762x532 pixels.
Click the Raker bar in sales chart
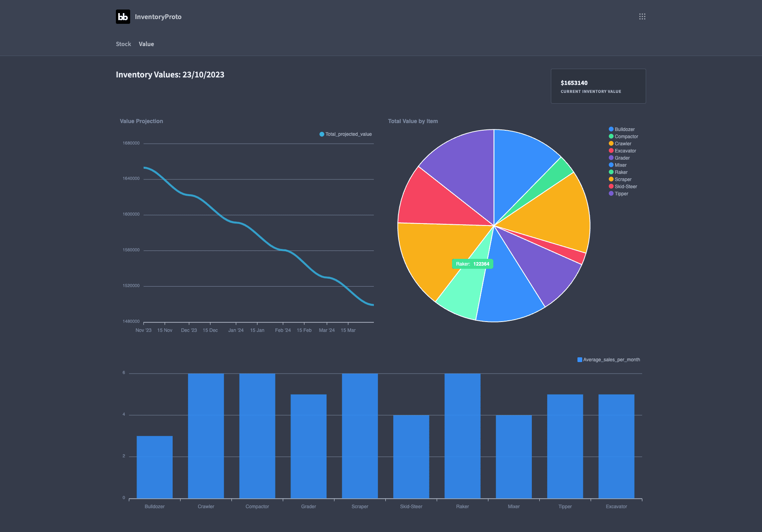click(x=462, y=436)
